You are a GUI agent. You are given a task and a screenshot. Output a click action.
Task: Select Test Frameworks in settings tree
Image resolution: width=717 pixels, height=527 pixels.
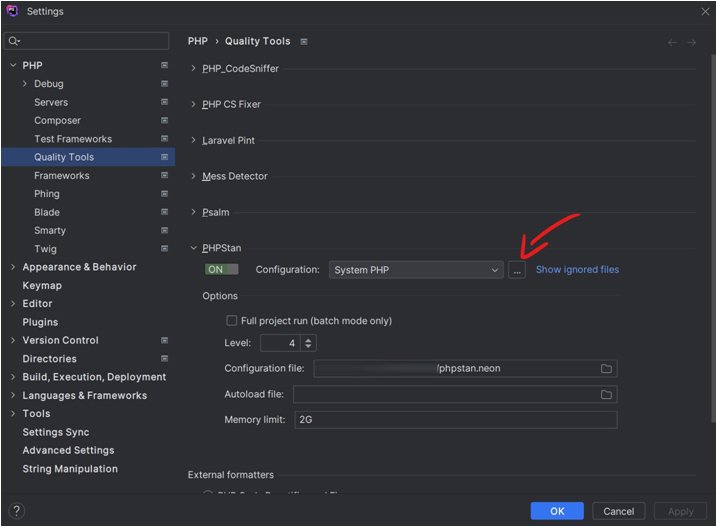(x=73, y=139)
